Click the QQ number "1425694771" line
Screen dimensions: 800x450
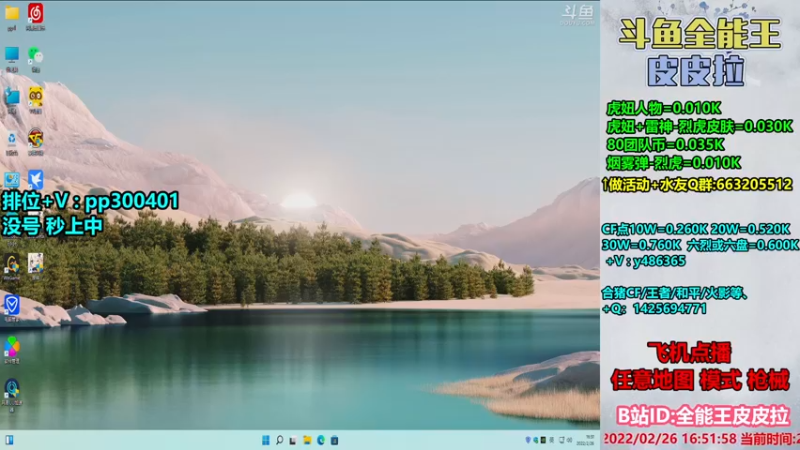click(655, 309)
